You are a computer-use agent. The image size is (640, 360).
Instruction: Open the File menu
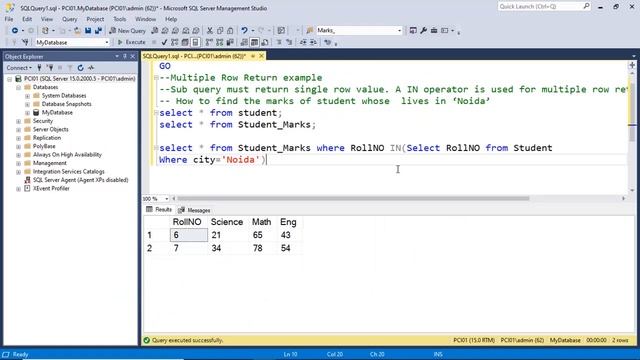[x=9, y=19]
